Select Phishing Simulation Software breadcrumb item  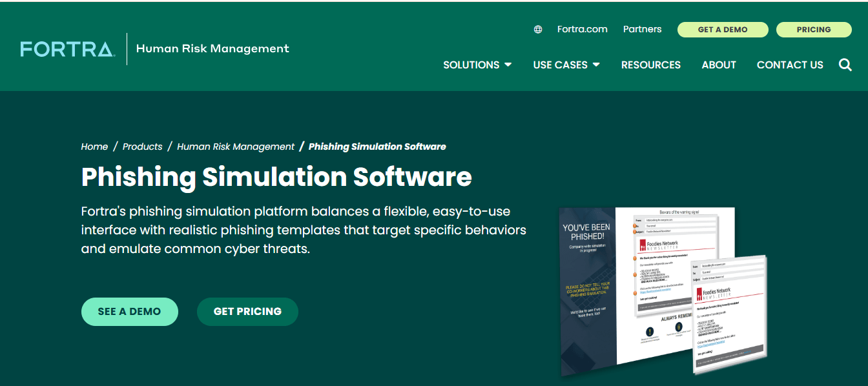click(377, 147)
